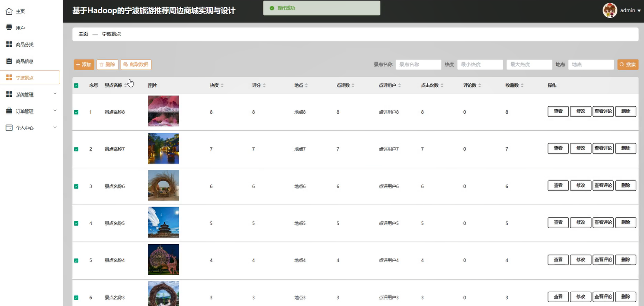Sort by 收藏数 using column arrows

click(522, 86)
